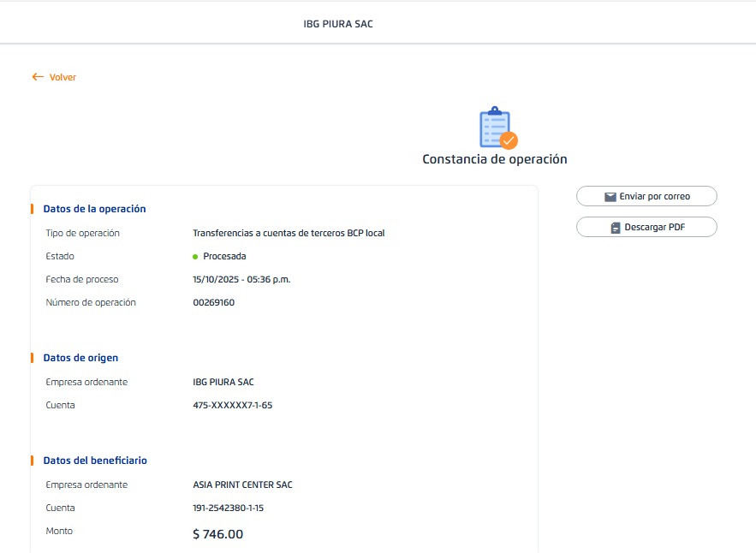Click the clipboard checkmark receipt icon
The height and width of the screenshot is (553, 756).
(x=497, y=128)
